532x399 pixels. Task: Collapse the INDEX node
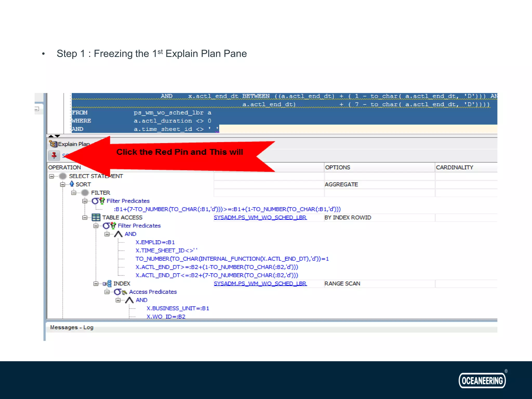[96, 284]
